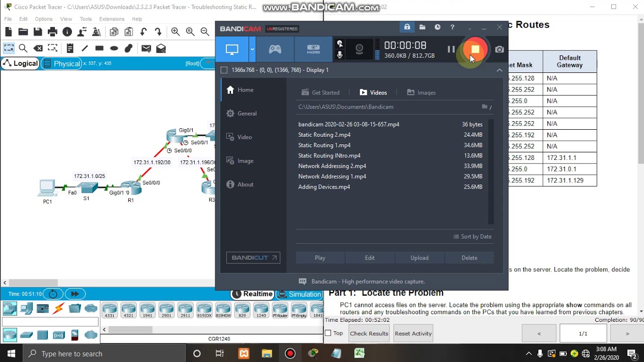The height and width of the screenshot is (362, 644).
Task: Click Check Results button
Action: tap(369, 333)
